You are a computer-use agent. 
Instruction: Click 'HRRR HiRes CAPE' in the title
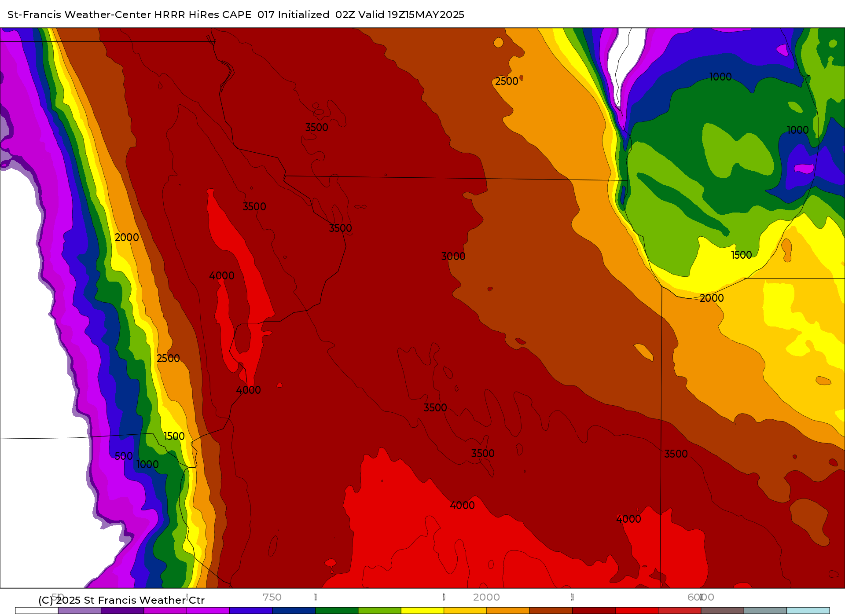click(203, 15)
